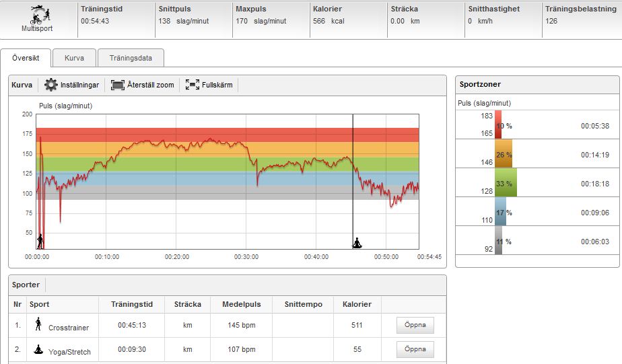This screenshot has width=622, height=364.
Task: Click the Medelpuls column header
Action: (x=238, y=304)
